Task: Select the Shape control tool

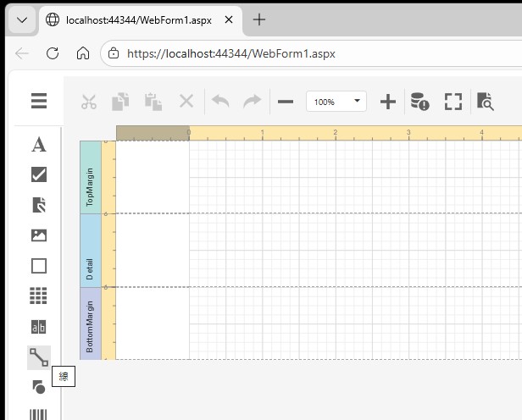Action: point(39,387)
